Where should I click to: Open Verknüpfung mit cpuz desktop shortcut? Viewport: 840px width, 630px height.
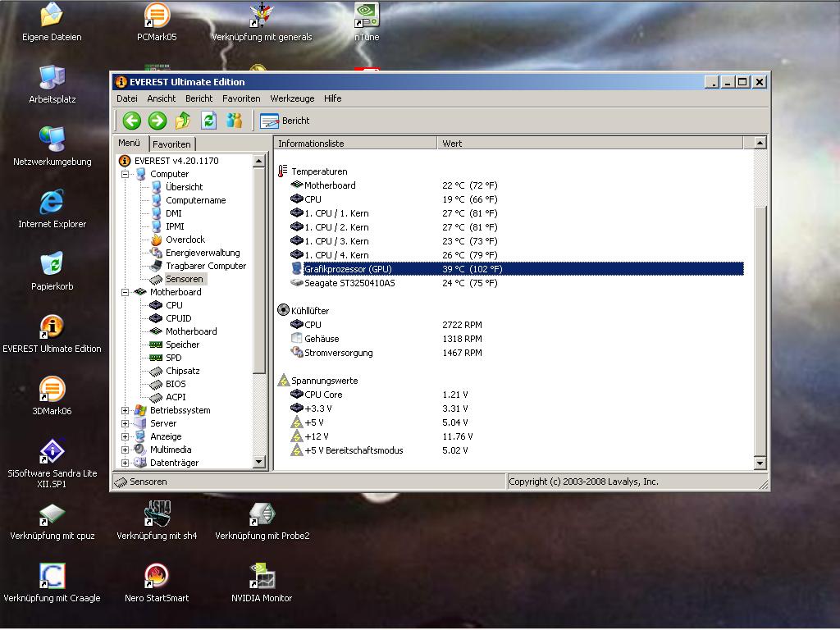(x=52, y=521)
